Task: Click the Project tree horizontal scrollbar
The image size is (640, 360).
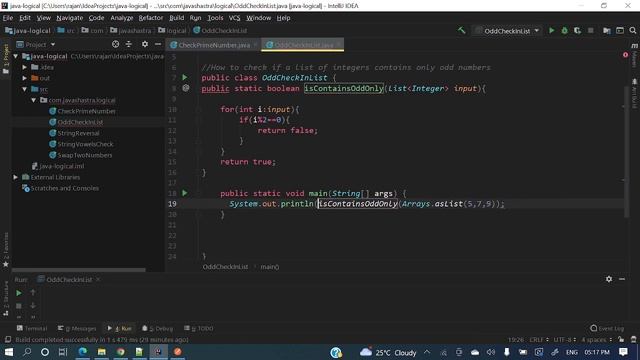Action: click(x=78, y=270)
